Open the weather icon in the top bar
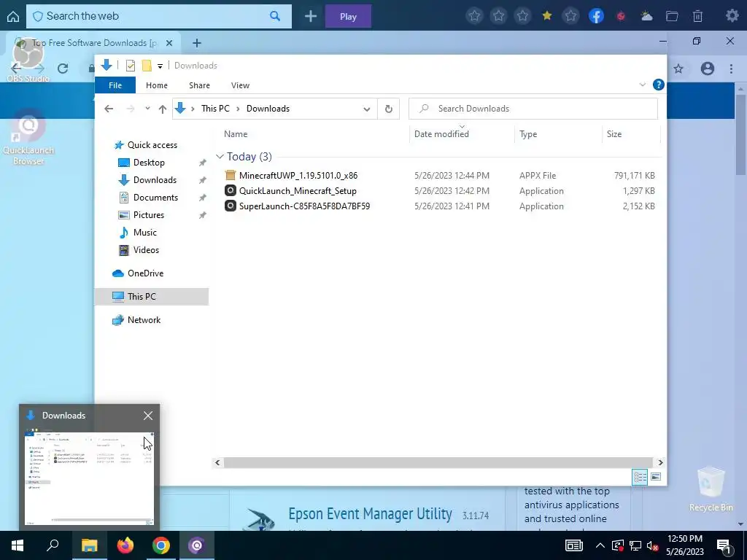This screenshot has width=747, height=560. point(647,17)
